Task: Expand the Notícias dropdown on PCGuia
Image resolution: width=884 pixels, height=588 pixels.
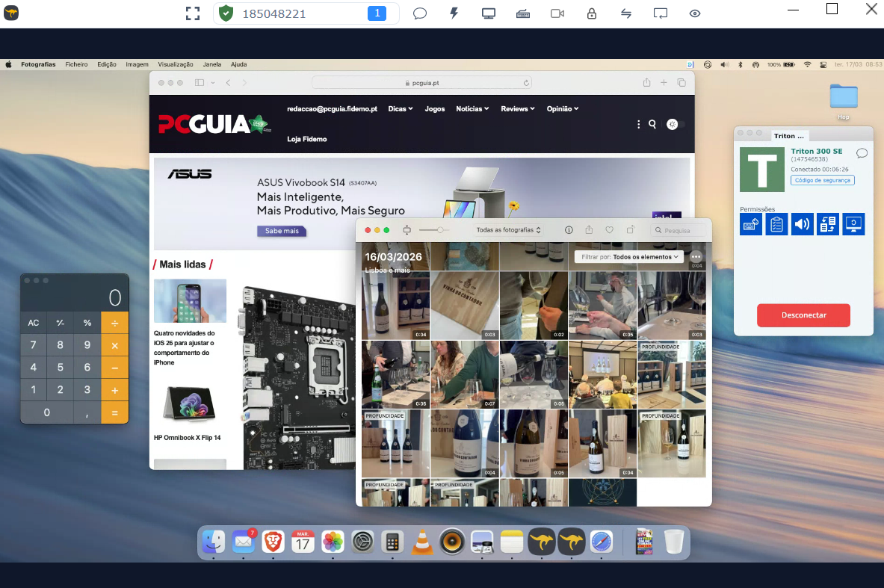Action: tap(472, 109)
